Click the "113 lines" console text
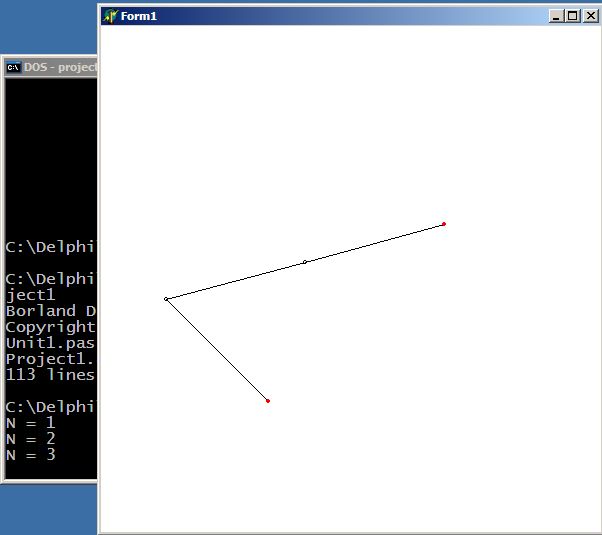This screenshot has height=535, width=602. (x=50, y=375)
